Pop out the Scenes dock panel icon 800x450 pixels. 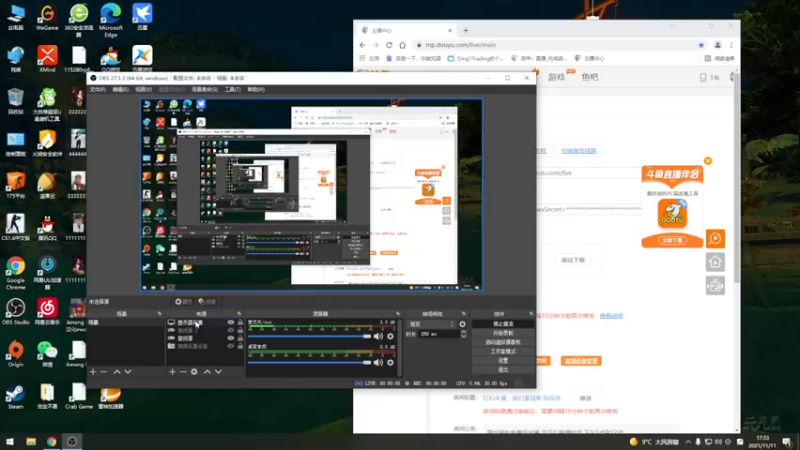click(160, 314)
